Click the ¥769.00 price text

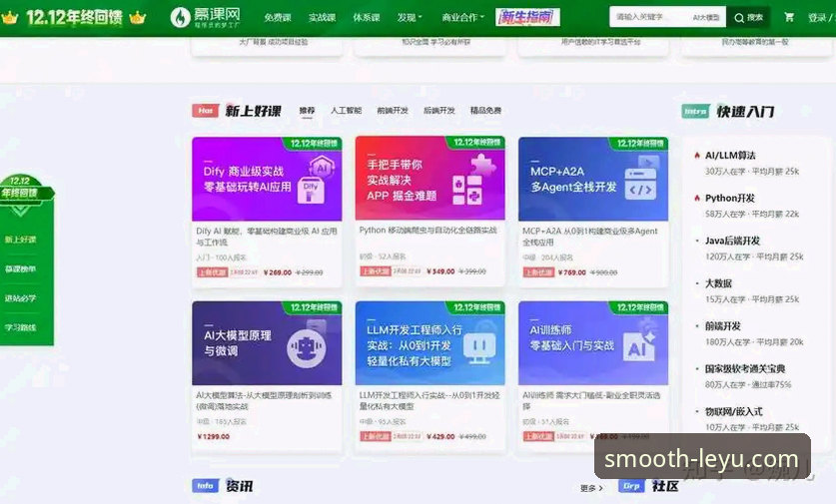[571, 272]
